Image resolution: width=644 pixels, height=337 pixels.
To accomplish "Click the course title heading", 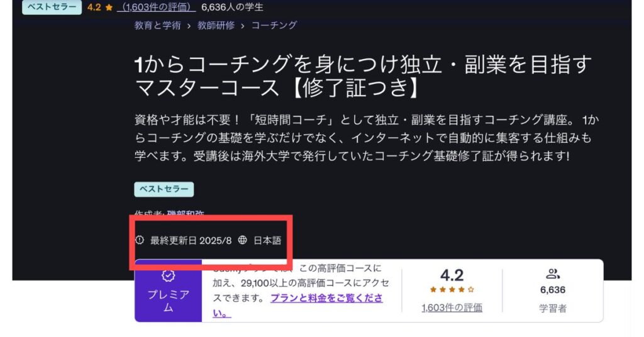I will pyautogui.click(x=363, y=76).
